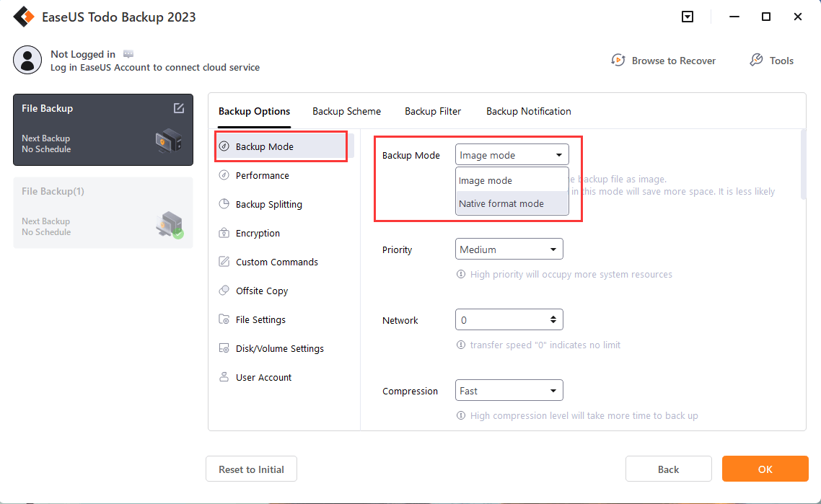Click Browse to Recover link

pos(673,61)
